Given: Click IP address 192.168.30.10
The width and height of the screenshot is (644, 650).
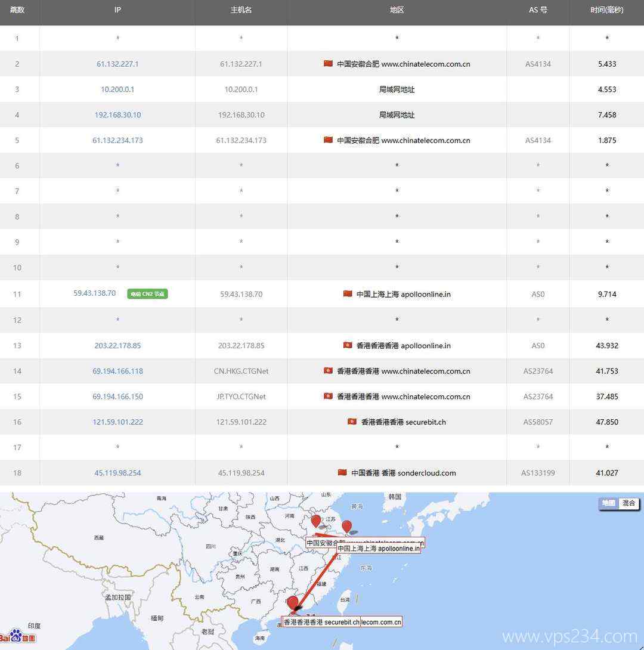Looking at the screenshot, I should [x=117, y=114].
